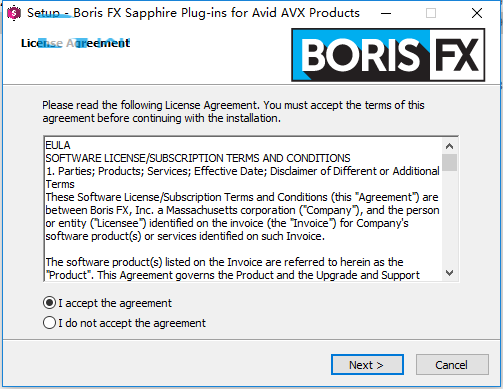Choose the do not accept radio button
Viewport: 503px width, 389px height.
(x=49, y=323)
